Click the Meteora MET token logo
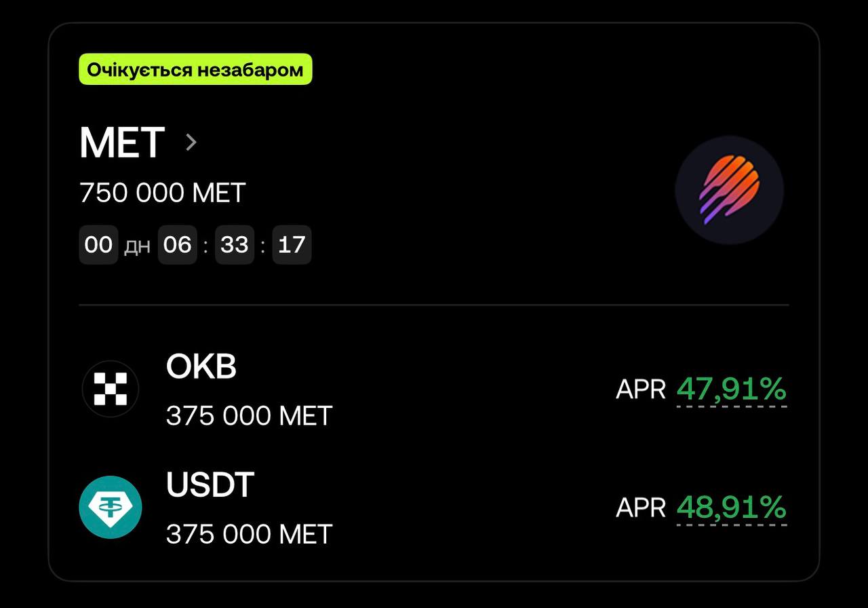 tap(729, 191)
